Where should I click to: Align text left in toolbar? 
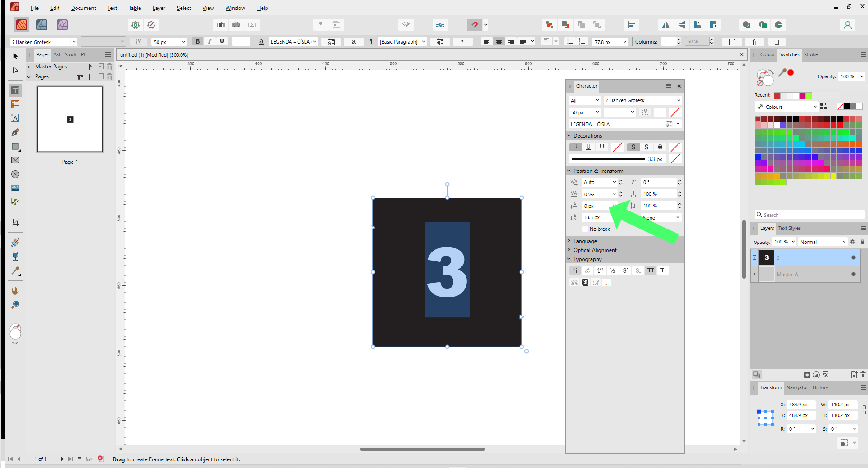coord(486,41)
